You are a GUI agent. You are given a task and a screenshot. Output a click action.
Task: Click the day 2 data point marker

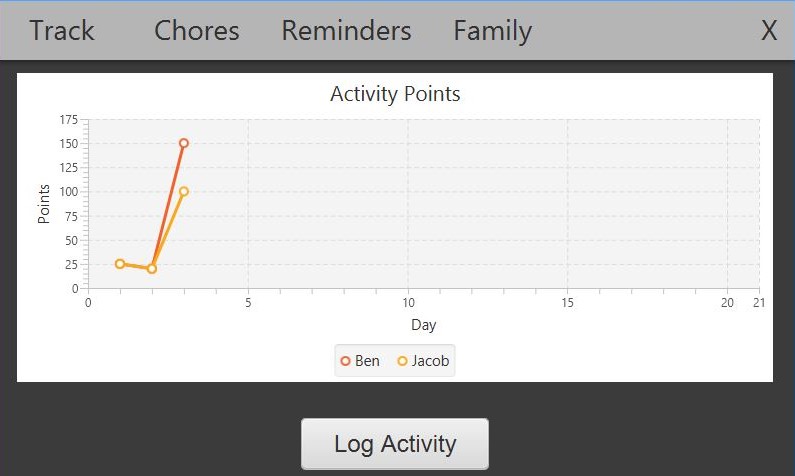pyautogui.click(x=152, y=269)
